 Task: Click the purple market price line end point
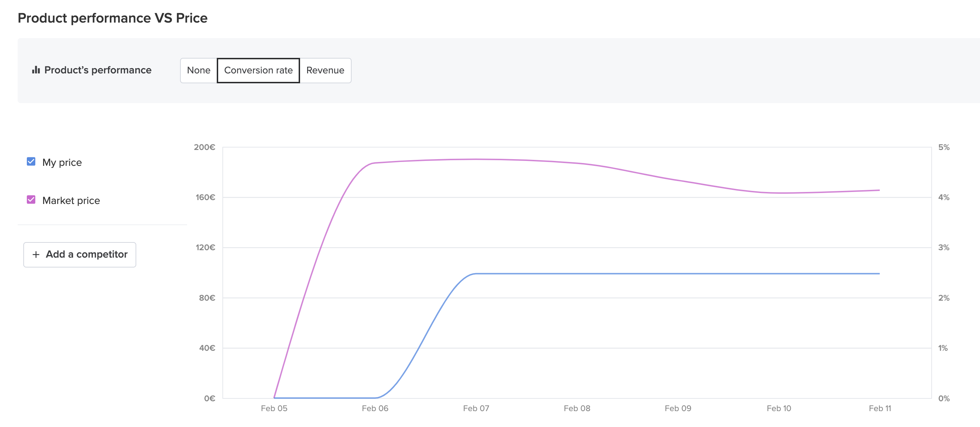coord(879,190)
